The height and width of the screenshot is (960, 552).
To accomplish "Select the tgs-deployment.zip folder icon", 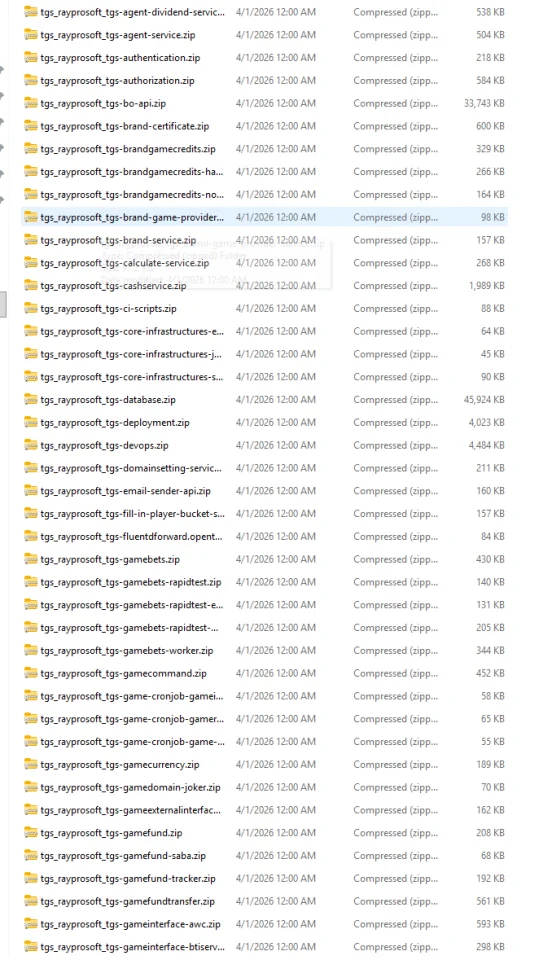I will 31,422.
